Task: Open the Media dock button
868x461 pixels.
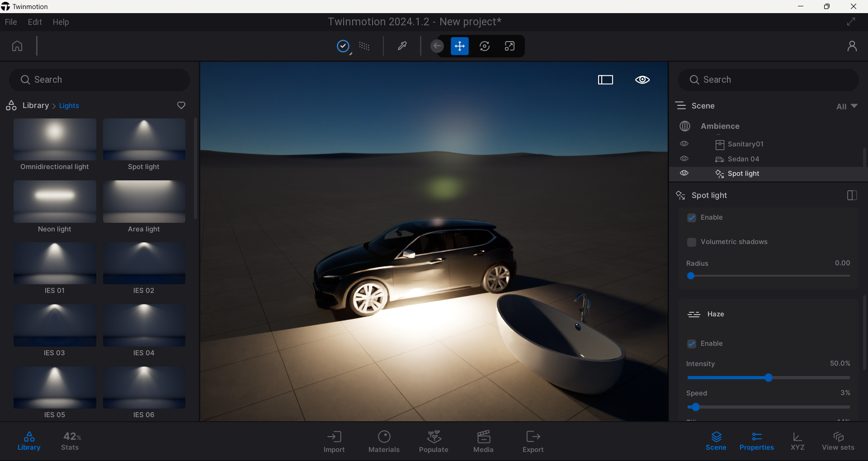Action: (483, 442)
